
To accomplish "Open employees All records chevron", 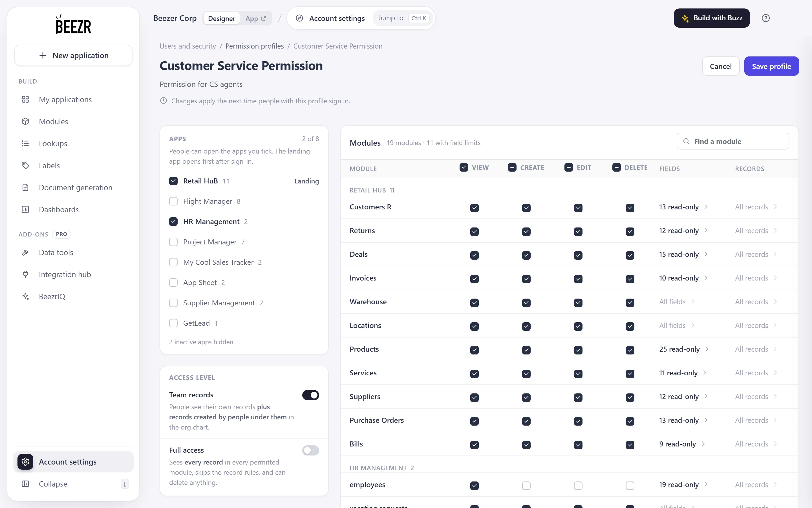I will coord(775,485).
